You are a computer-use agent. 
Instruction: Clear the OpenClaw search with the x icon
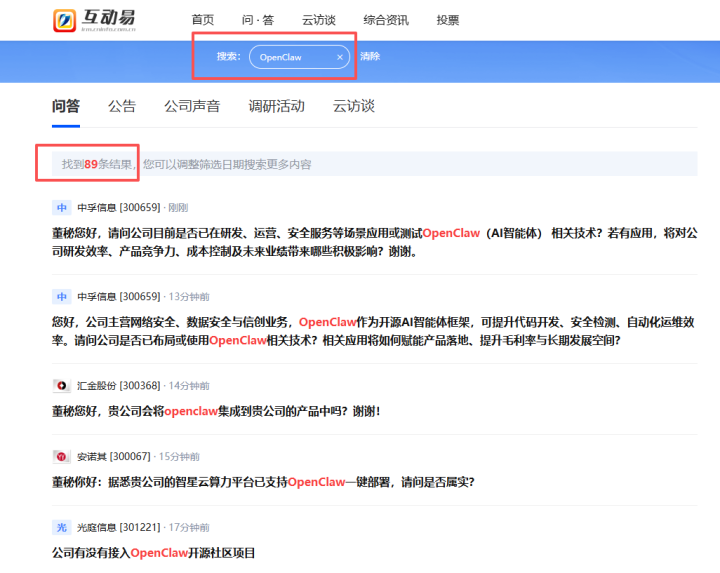pyautogui.click(x=339, y=57)
